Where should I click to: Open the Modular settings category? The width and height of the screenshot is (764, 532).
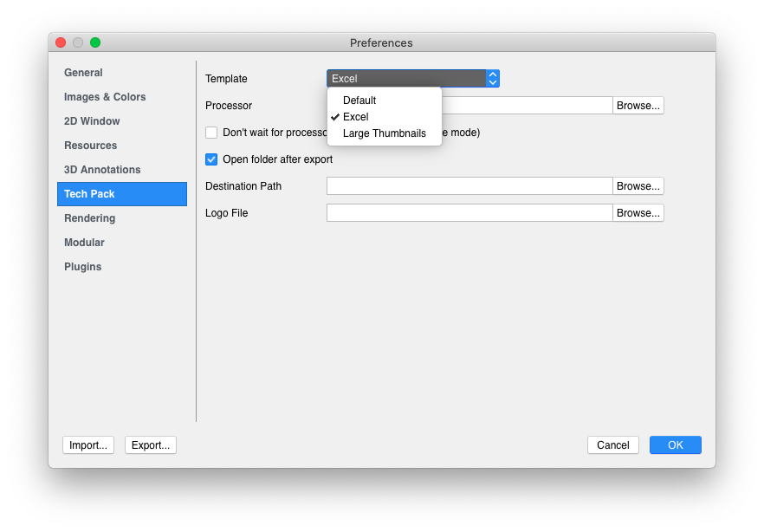[x=84, y=242]
